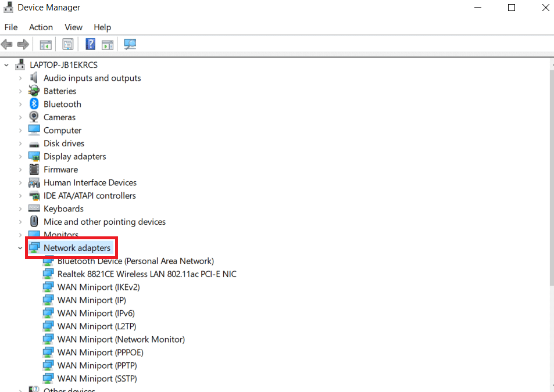
Task: Click the Bluetooth logo icon
Action: [34, 104]
